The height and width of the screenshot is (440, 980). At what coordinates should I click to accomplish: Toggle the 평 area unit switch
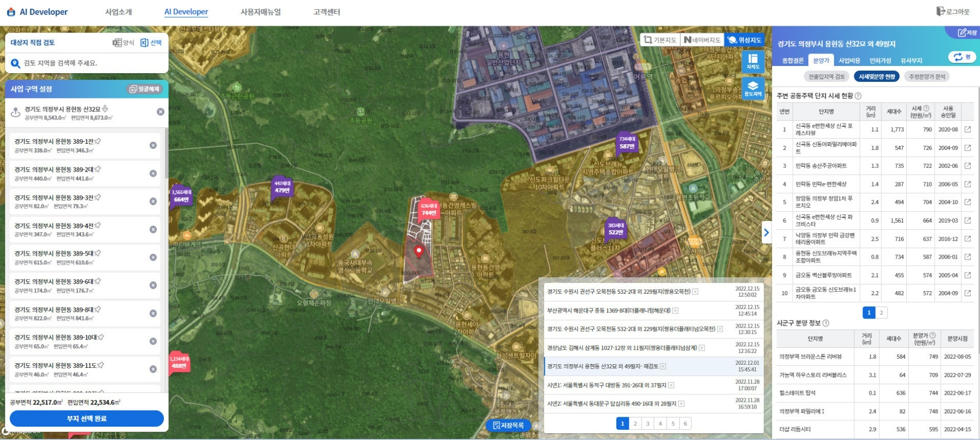click(x=962, y=57)
